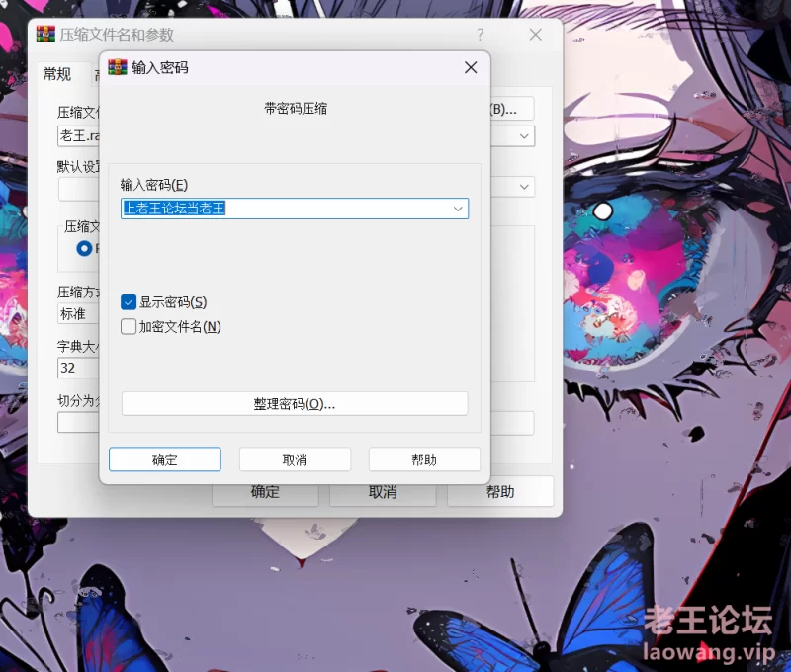Click the password input field
The width and height of the screenshot is (791, 672).
(x=295, y=209)
